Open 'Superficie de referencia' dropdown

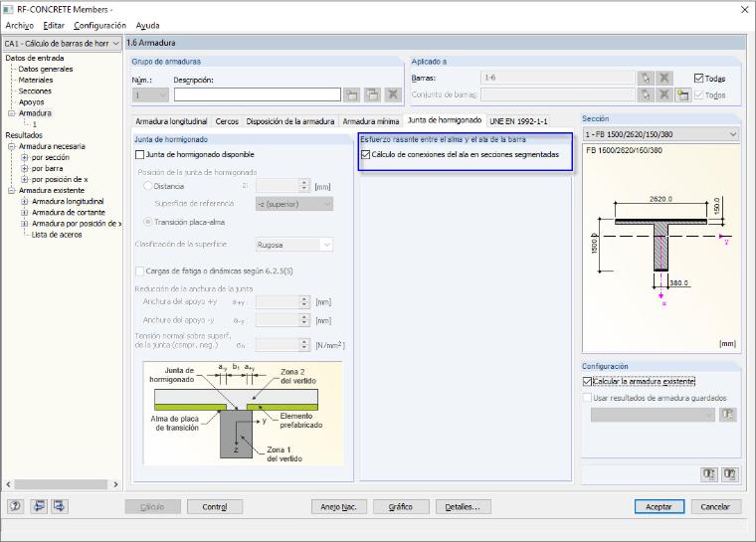294,204
